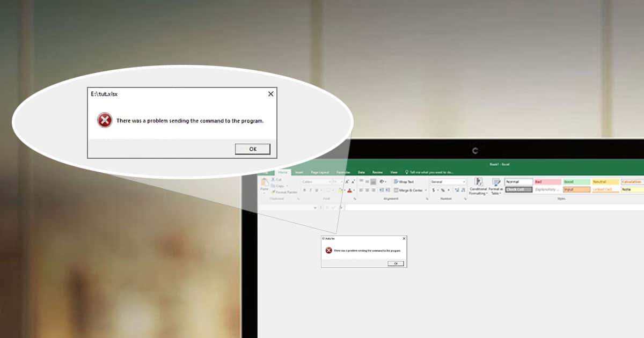
Task: Click the Tell me what you want to do box
Action: point(429,172)
